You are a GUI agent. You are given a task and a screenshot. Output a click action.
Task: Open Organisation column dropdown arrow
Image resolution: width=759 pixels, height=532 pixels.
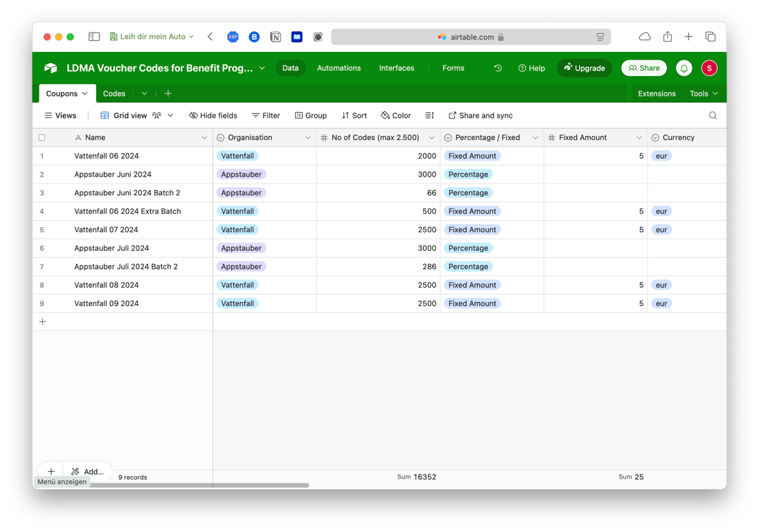308,138
